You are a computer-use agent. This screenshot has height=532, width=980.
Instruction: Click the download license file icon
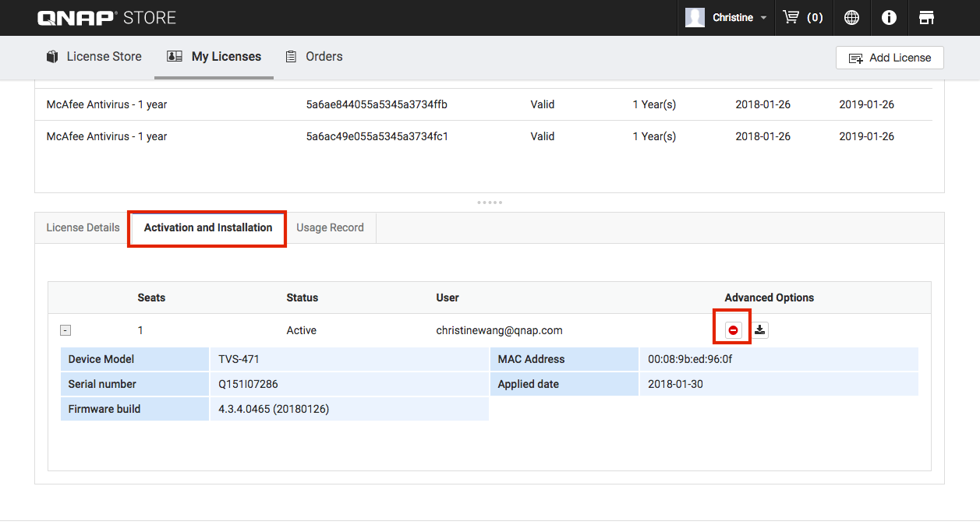tap(760, 330)
